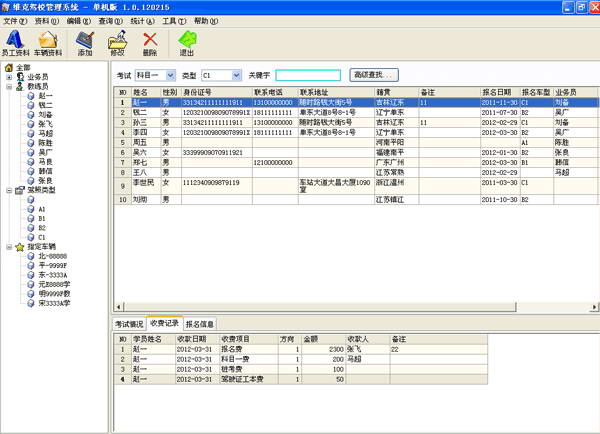The image size is (600, 434).
Task: Click the right arrow of horizontal scrollbar
Action: click(594, 307)
